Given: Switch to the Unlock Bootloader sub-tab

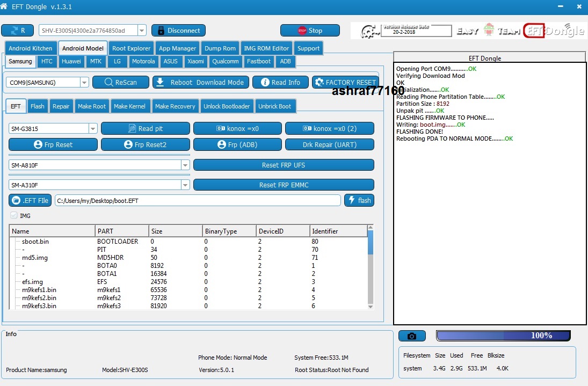Looking at the screenshot, I should 227,106.
